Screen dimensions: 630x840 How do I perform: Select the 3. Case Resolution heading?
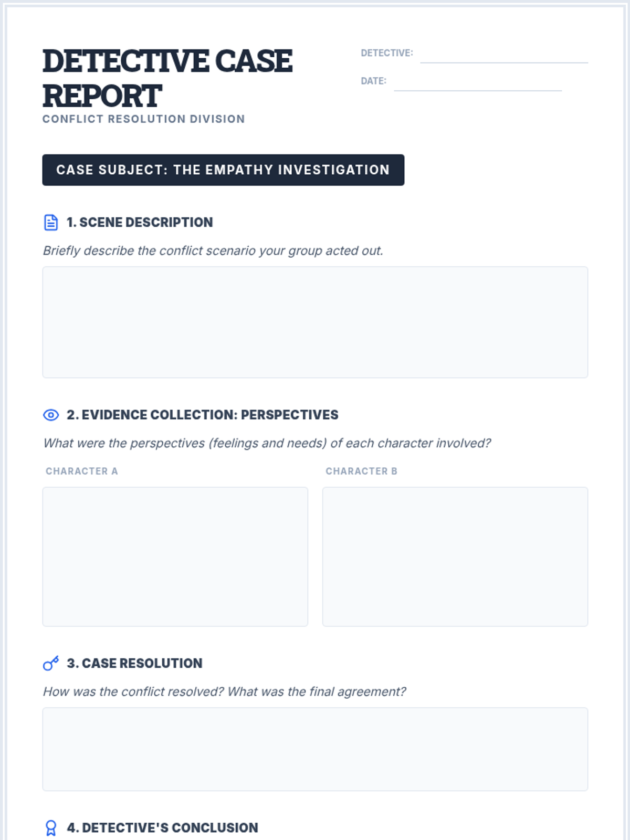point(134,664)
